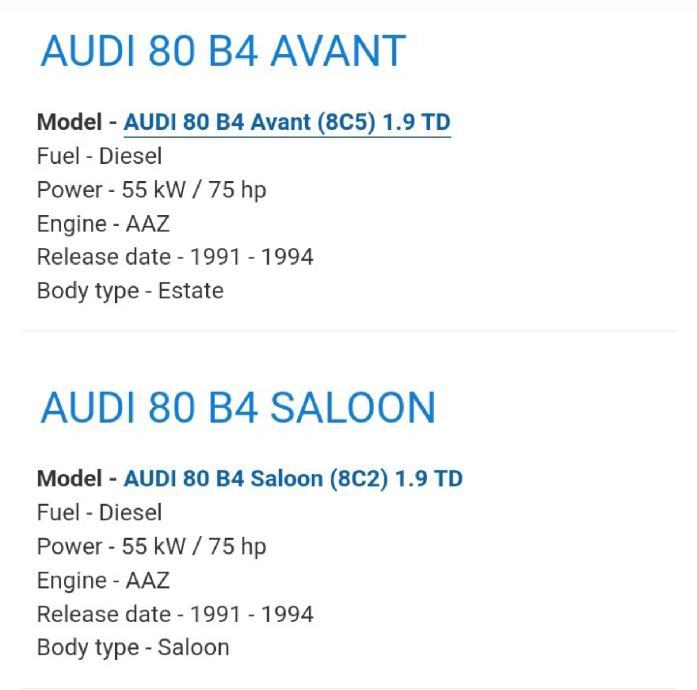Screen dimensions: 697x690
Task: Click the Body type - Saloon line
Action: pyautogui.click(x=133, y=647)
